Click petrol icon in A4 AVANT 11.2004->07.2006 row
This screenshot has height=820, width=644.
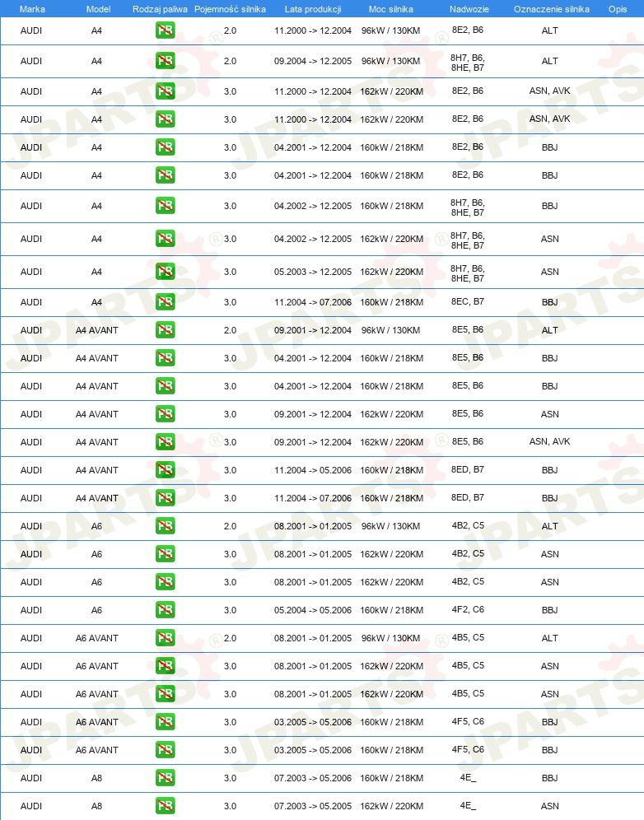[166, 498]
